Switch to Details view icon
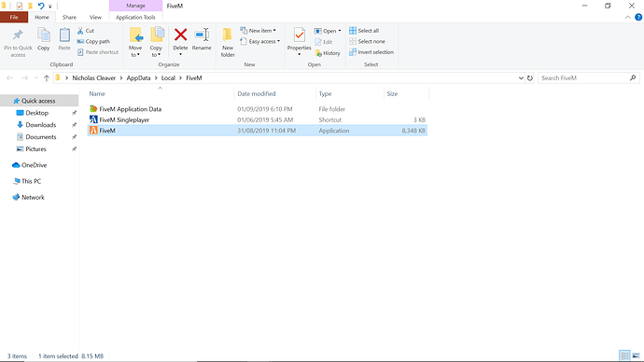Screen dimensions: 644x362 pos(624,355)
